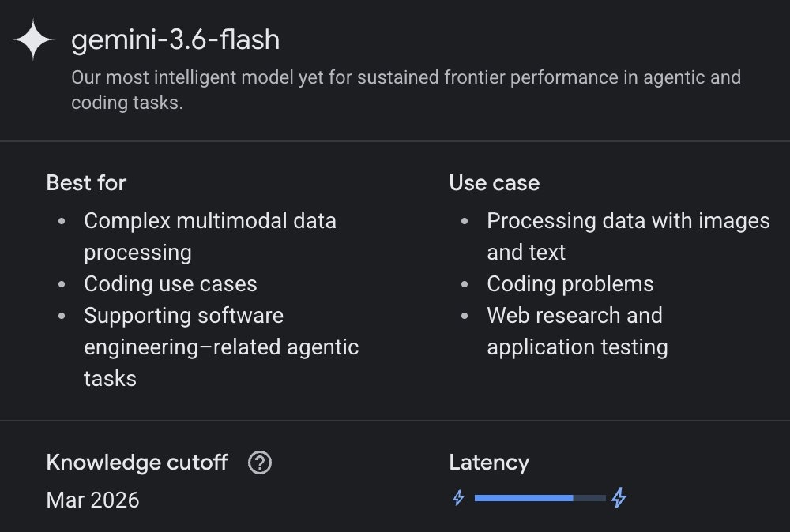790x532 pixels.
Task: Select the Coding use cases bullet
Action: click(171, 284)
